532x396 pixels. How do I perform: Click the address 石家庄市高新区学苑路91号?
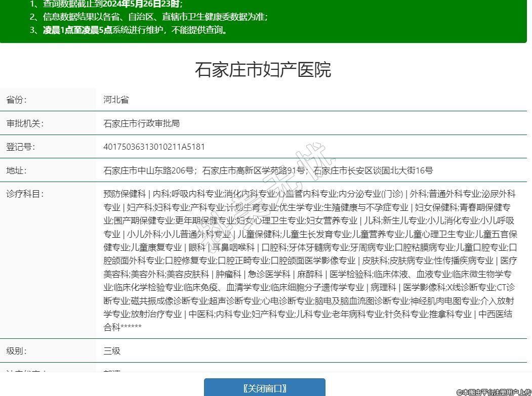[x=254, y=170]
